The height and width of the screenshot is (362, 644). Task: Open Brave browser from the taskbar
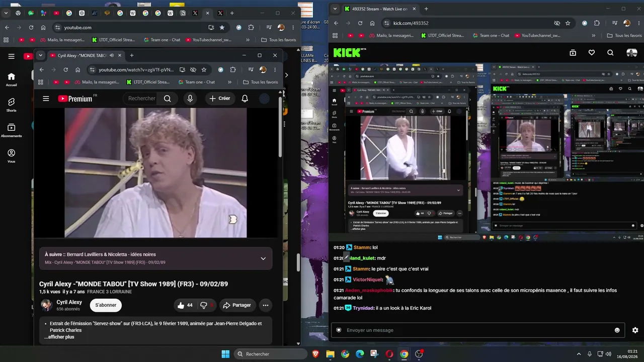pos(315,354)
